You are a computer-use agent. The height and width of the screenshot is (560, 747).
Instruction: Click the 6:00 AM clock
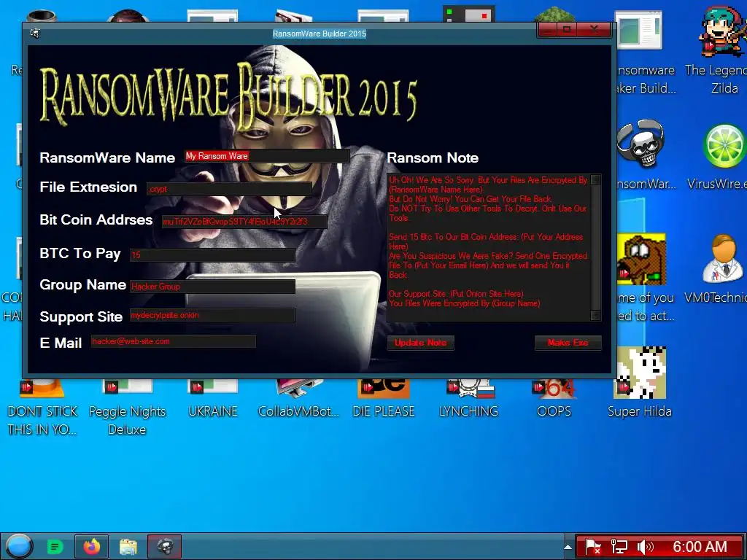tap(700, 547)
